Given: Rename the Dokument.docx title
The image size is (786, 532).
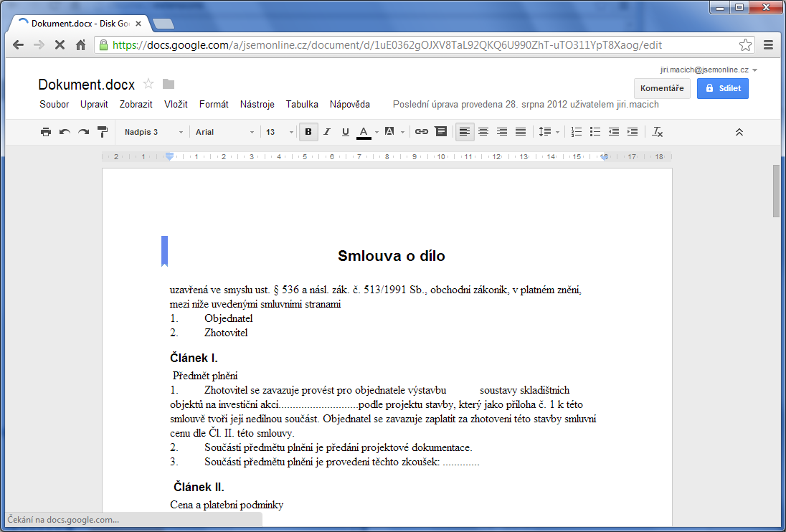Looking at the screenshot, I should click(x=86, y=85).
